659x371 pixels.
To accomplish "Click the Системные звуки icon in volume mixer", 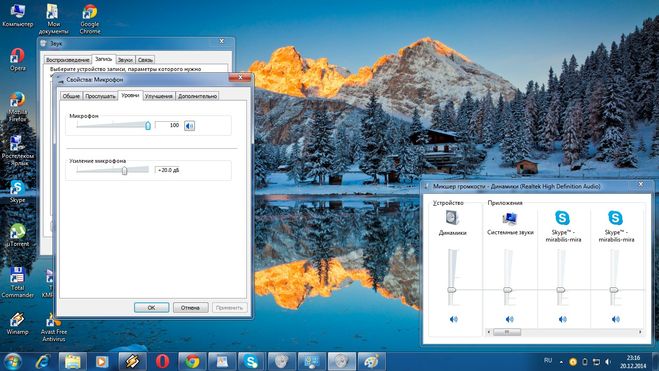I will [510, 218].
